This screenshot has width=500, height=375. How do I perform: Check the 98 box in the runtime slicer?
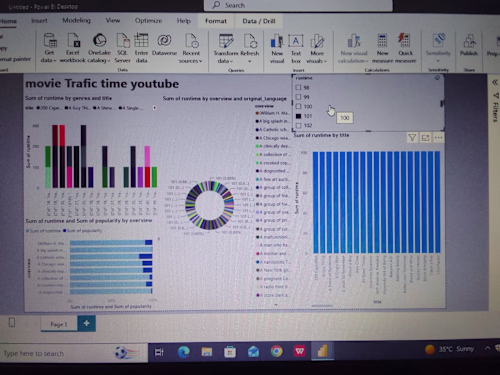(298, 87)
